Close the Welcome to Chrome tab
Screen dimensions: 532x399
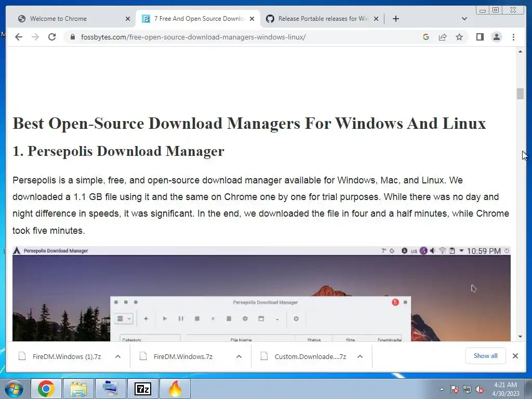(128, 19)
